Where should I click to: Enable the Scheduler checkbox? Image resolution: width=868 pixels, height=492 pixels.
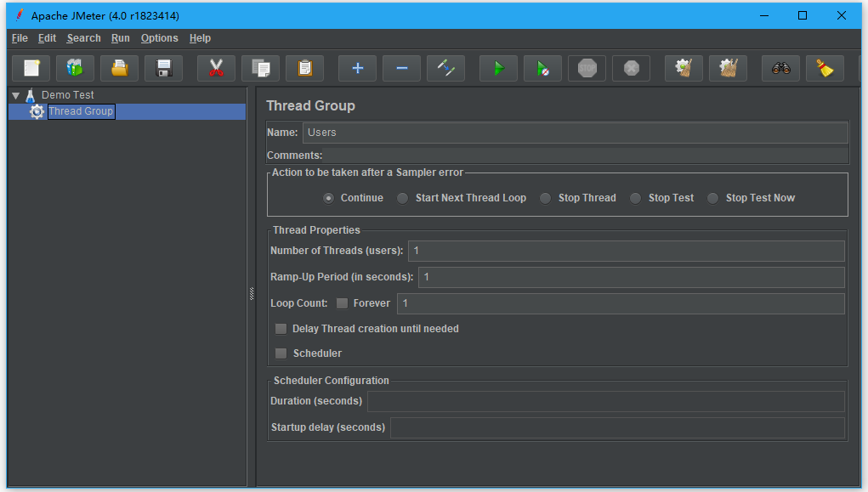click(281, 353)
